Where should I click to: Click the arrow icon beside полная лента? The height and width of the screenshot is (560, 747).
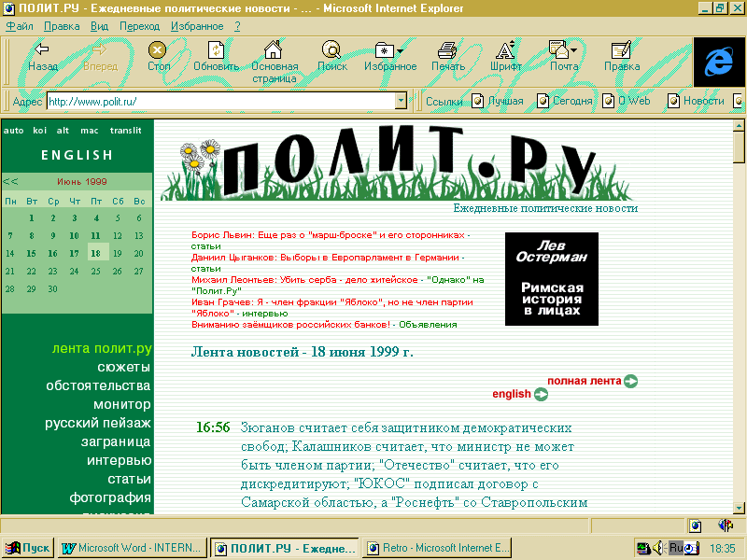[x=631, y=382]
